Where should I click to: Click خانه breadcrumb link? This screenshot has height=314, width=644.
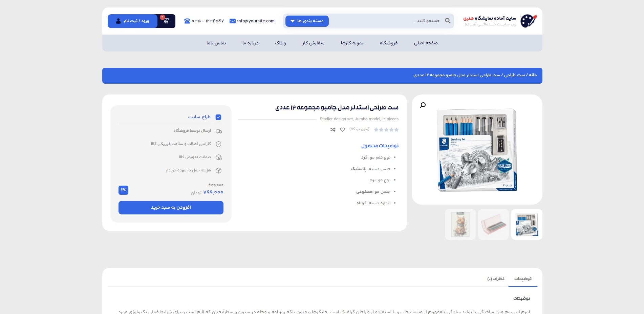tap(533, 75)
